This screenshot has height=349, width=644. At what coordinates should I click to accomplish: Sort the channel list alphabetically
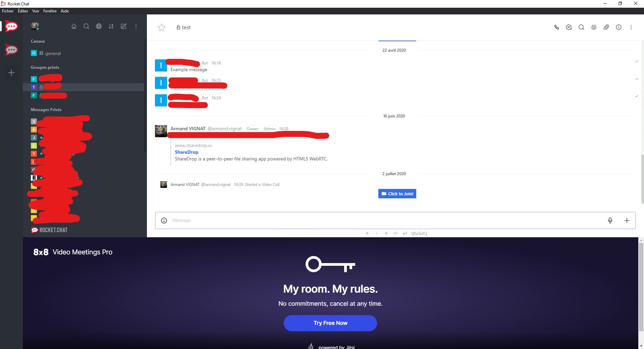(x=111, y=27)
